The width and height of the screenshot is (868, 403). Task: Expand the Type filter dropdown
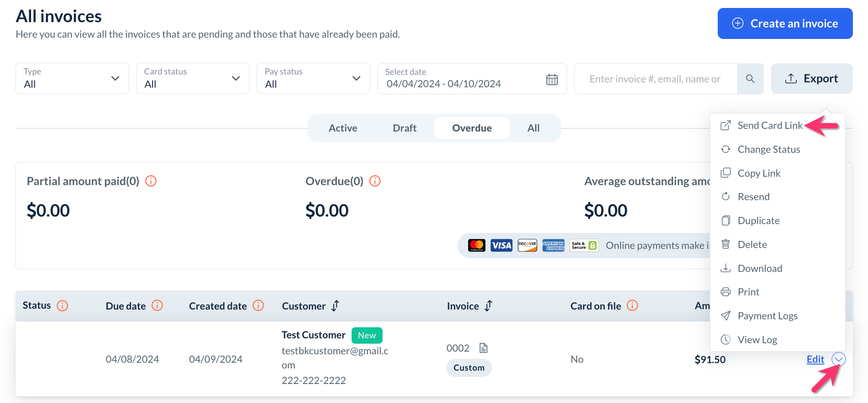(x=72, y=78)
